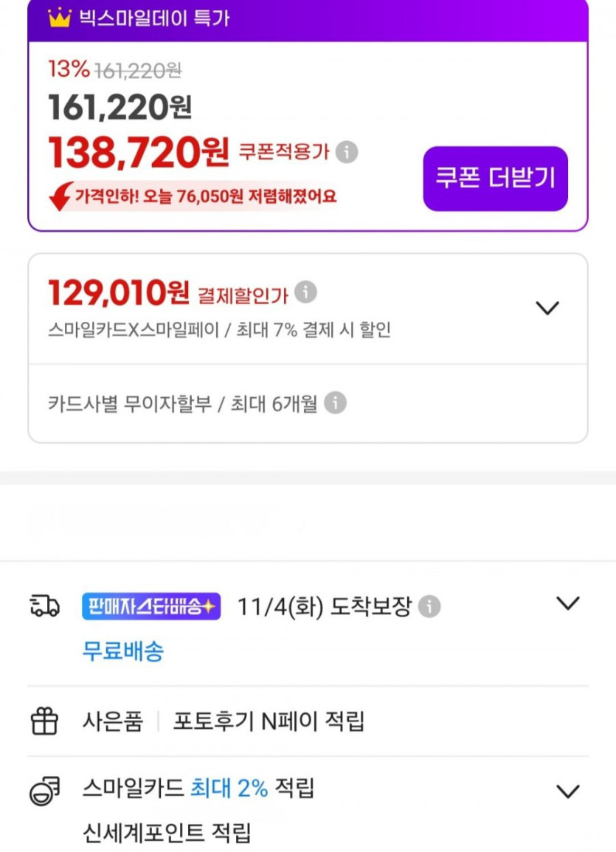Tap the Smile Card points coin icon
The width and height of the screenshot is (616, 852).
point(44,790)
